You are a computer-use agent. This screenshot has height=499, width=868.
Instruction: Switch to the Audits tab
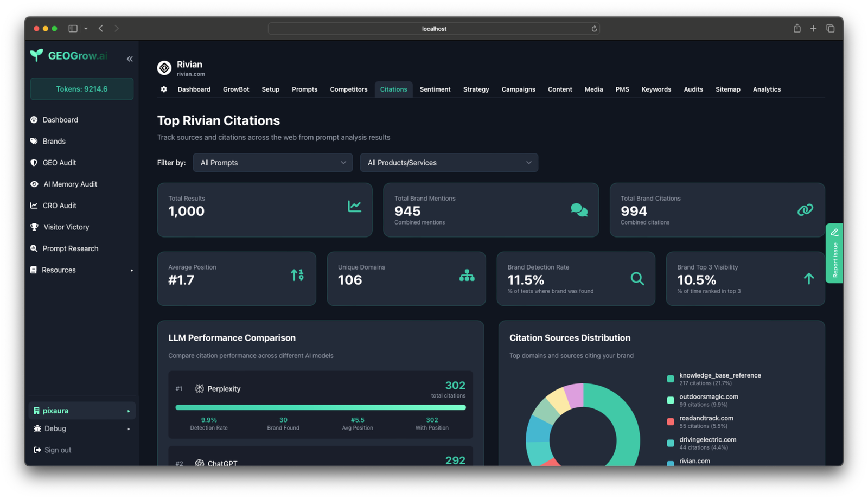(693, 89)
